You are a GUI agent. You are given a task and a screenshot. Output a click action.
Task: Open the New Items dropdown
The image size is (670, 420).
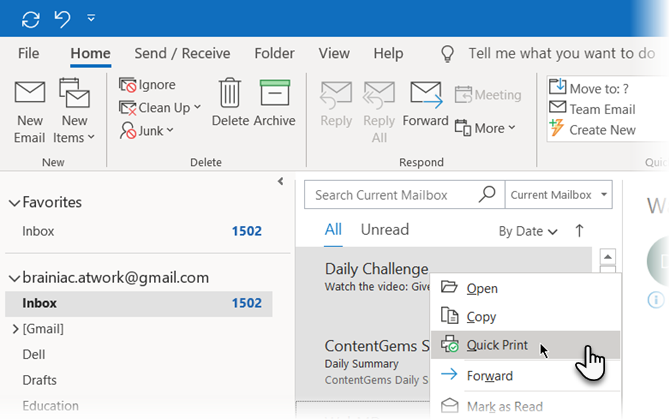pyautogui.click(x=74, y=112)
